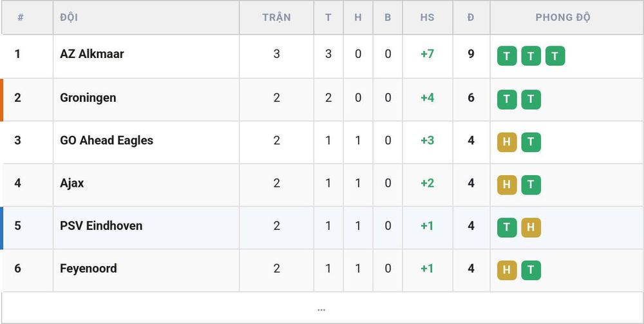Open the GO Ahead Eagles team link
644x324 pixels.
click(x=106, y=140)
